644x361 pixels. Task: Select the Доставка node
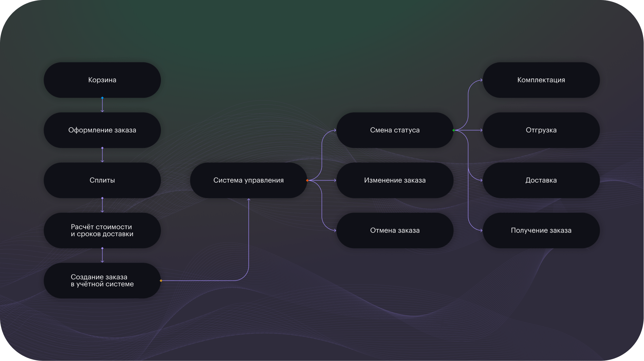541,180
